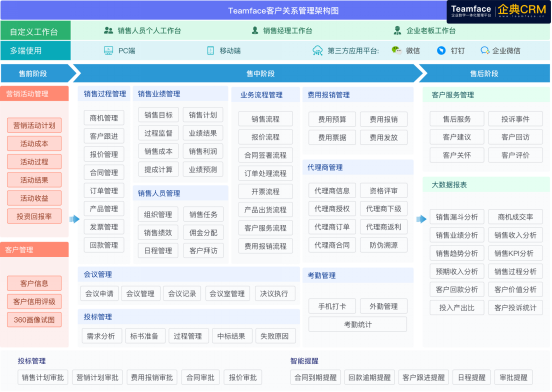Open the 费用发放 box

click(x=384, y=137)
